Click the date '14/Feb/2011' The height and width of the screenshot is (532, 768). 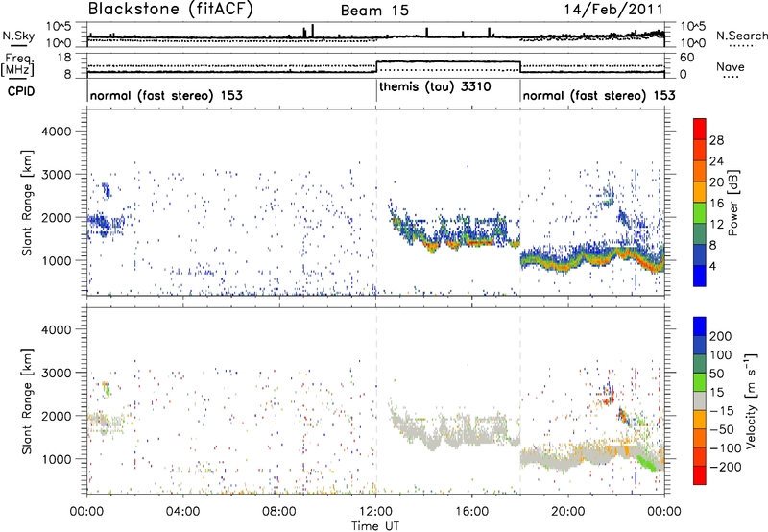pyautogui.click(x=613, y=10)
